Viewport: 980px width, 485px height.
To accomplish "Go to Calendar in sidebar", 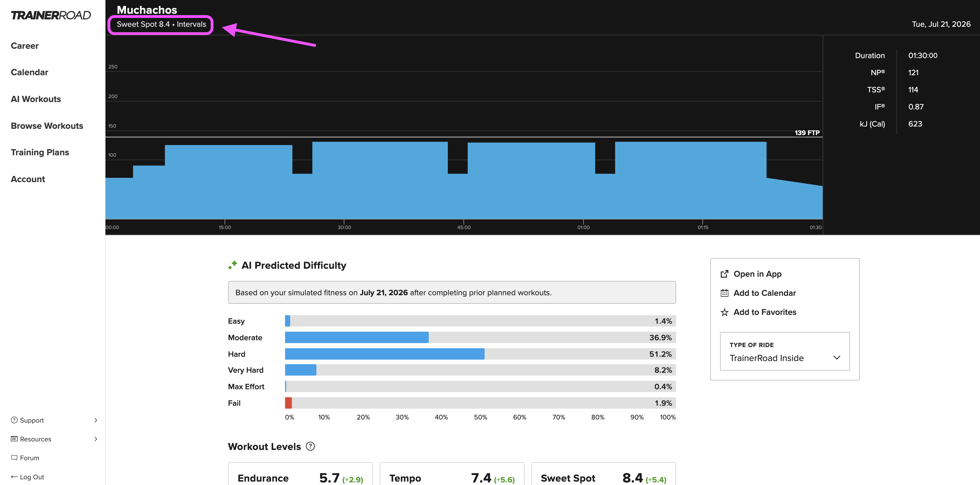I will point(29,72).
